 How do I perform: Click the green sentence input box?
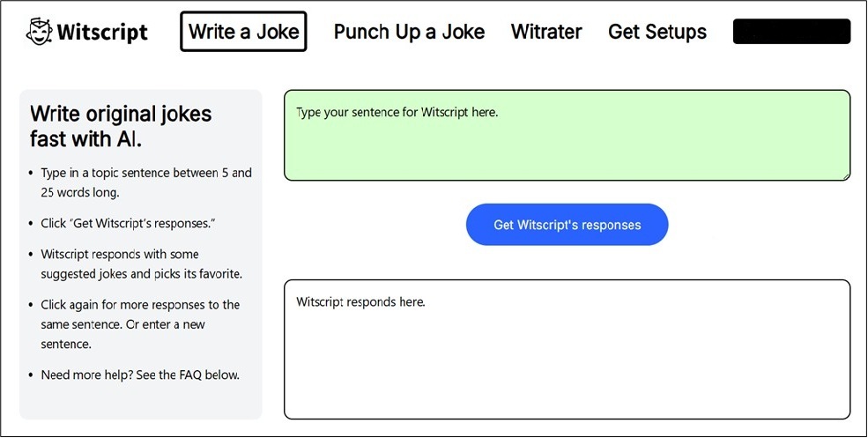click(x=567, y=135)
